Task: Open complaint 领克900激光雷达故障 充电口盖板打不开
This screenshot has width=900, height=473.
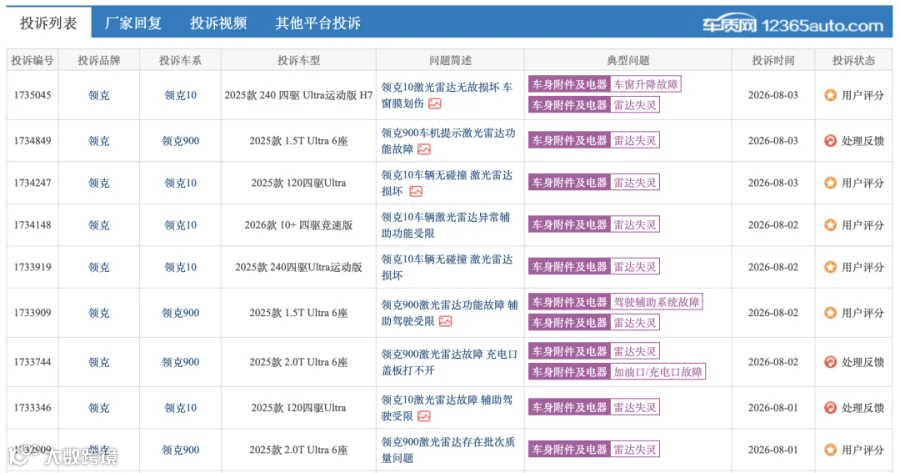Action: click(x=449, y=362)
